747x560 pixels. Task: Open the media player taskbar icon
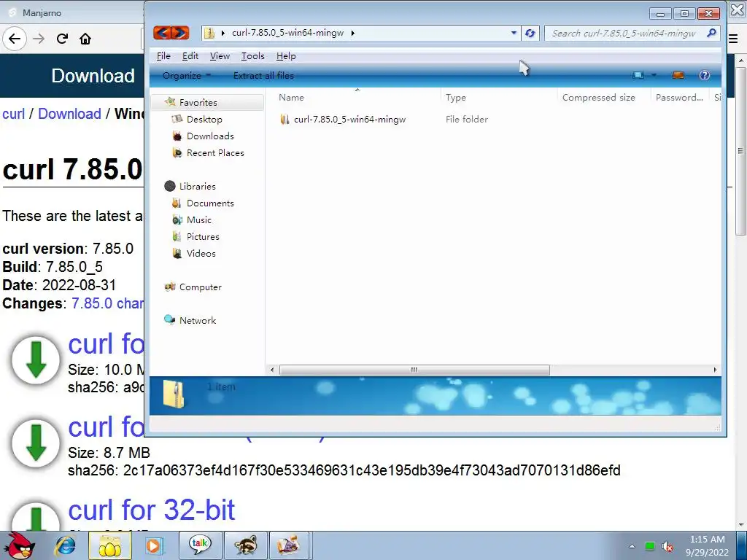[x=153, y=545]
